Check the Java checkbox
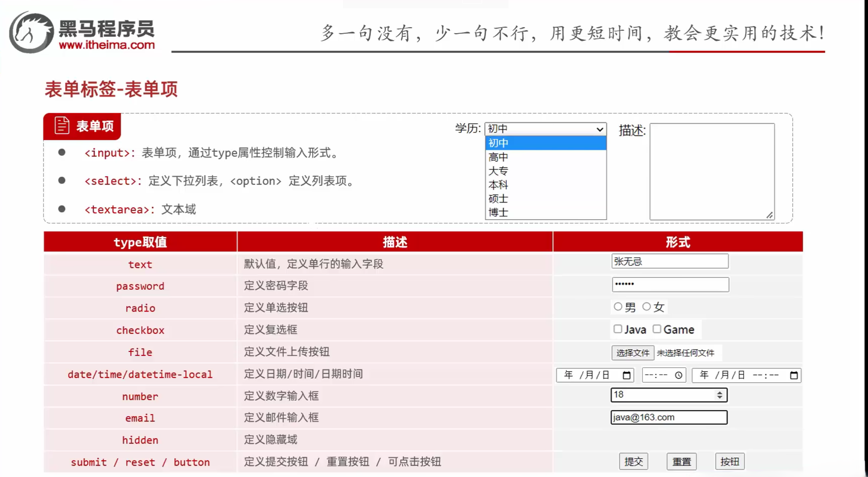This screenshot has width=868, height=477. pyautogui.click(x=618, y=329)
